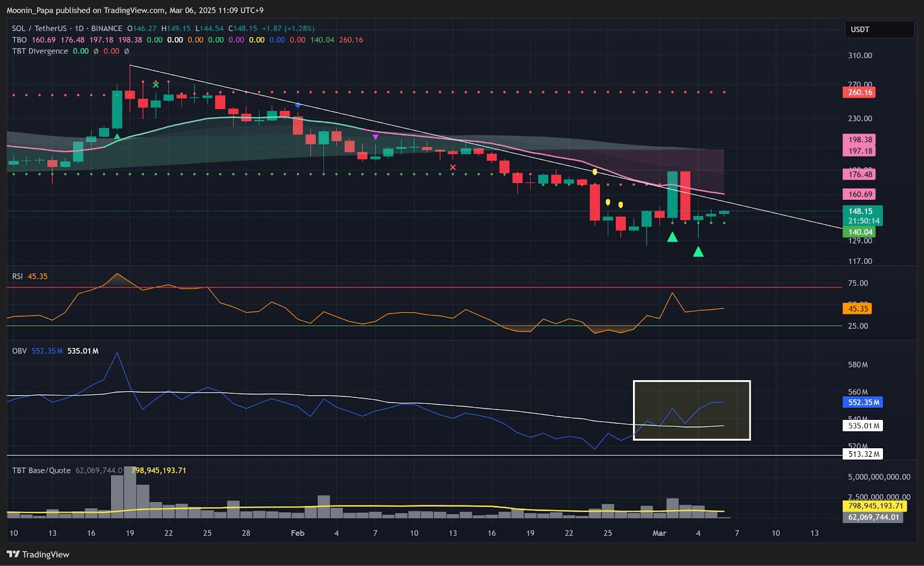The width and height of the screenshot is (924, 566).
Task: Click the blue 552.35M OBV value label
Action: click(x=863, y=403)
